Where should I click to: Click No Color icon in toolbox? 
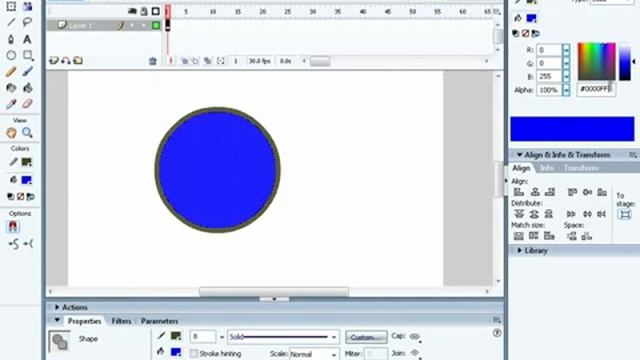click(20, 197)
